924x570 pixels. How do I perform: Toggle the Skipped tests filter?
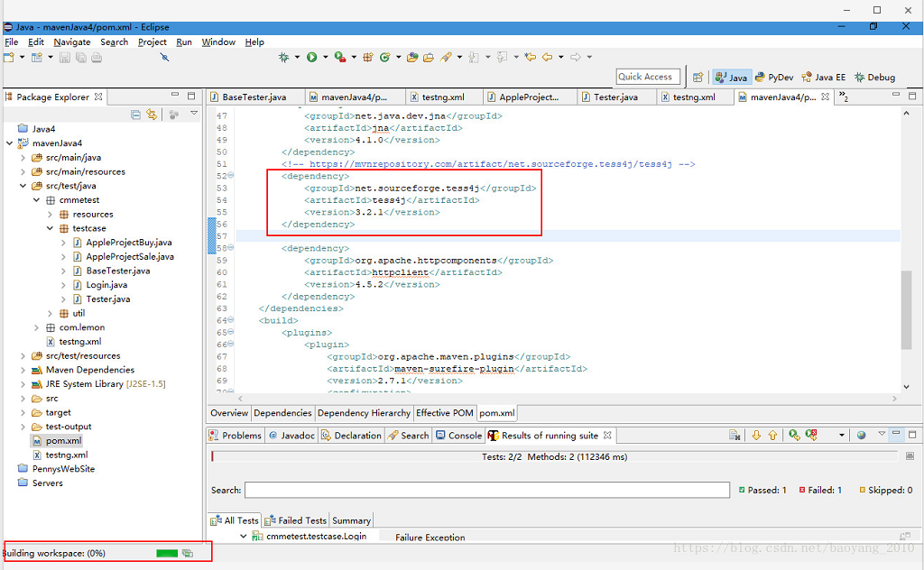886,490
